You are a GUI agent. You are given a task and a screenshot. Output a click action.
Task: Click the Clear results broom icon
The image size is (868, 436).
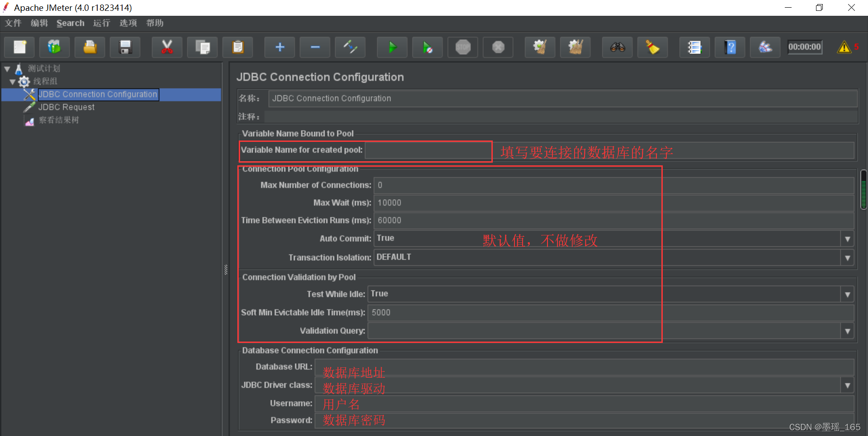pyautogui.click(x=540, y=47)
